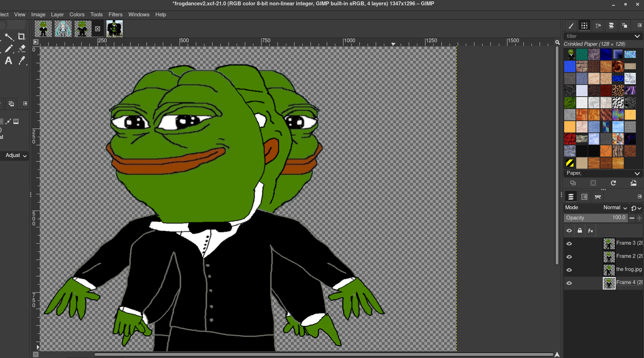
Task: Open the Images dialog tab in left dock
Action: 11,104
